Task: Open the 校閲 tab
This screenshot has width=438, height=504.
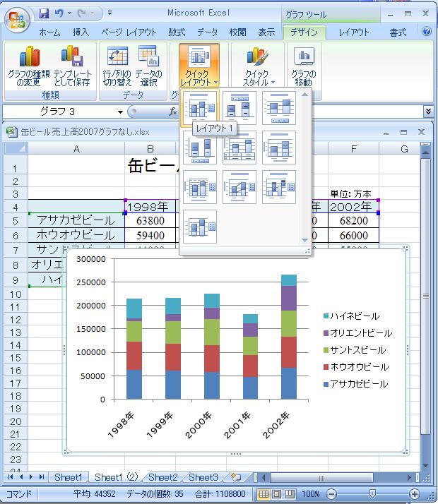Action: [x=237, y=32]
